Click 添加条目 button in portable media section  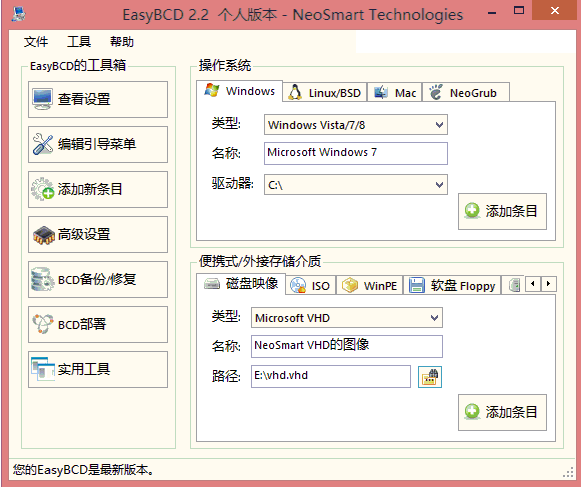pyautogui.click(x=502, y=412)
